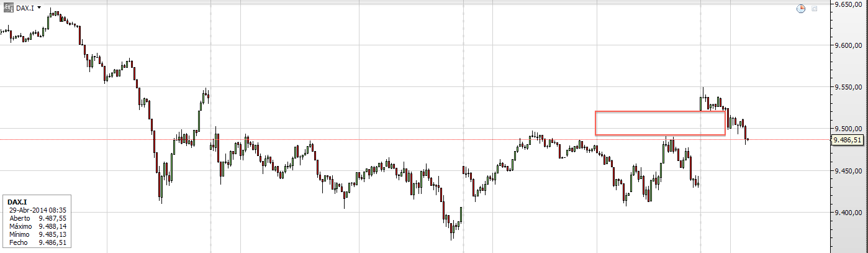Open the DAX.I symbol dropdown arrow
This screenshot has height=253, width=868.
coord(39,8)
